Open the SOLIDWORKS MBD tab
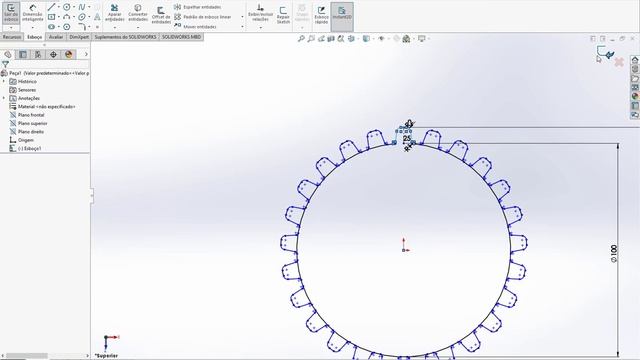Screen dimensions: 640x360 (181, 37)
